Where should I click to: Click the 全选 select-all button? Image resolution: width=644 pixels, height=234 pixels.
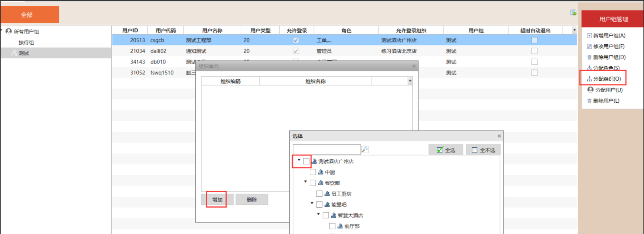point(446,150)
